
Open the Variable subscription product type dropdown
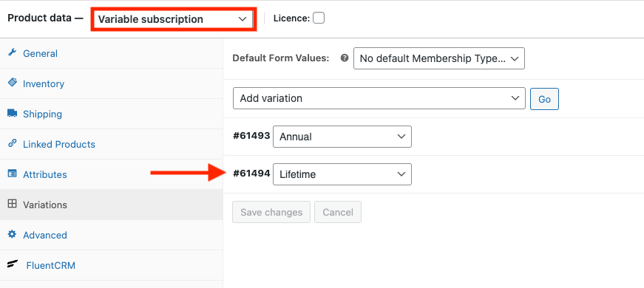pyautogui.click(x=173, y=19)
